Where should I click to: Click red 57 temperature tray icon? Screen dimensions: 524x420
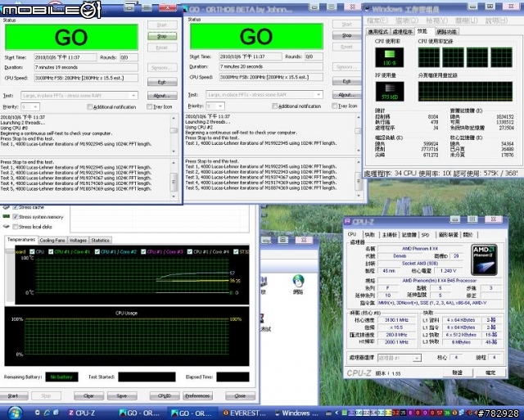pos(440,413)
